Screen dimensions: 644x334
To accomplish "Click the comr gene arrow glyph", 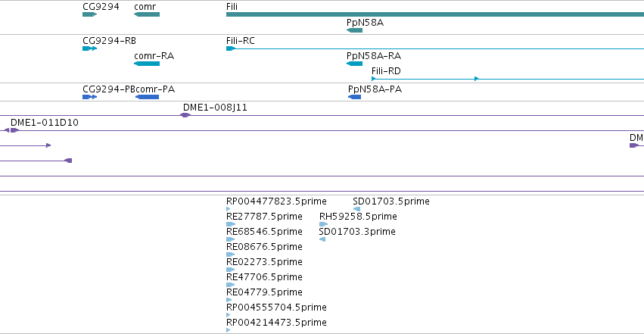I will 147,14.
